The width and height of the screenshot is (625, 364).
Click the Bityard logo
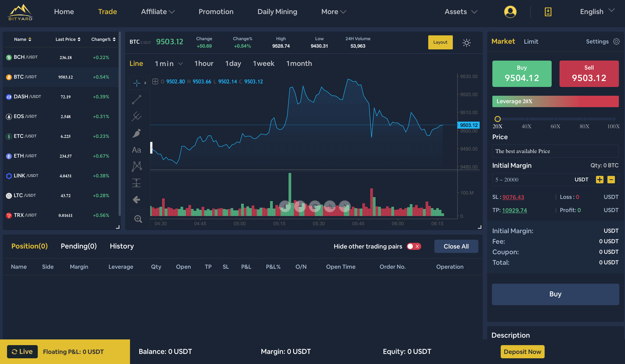[x=20, y=12]
